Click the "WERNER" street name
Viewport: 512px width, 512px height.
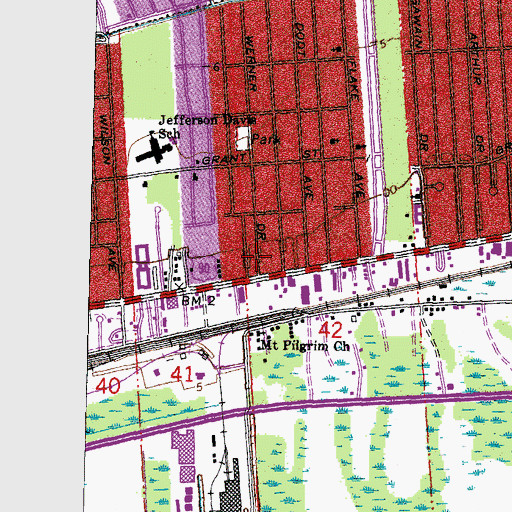[x=250, y=63]
